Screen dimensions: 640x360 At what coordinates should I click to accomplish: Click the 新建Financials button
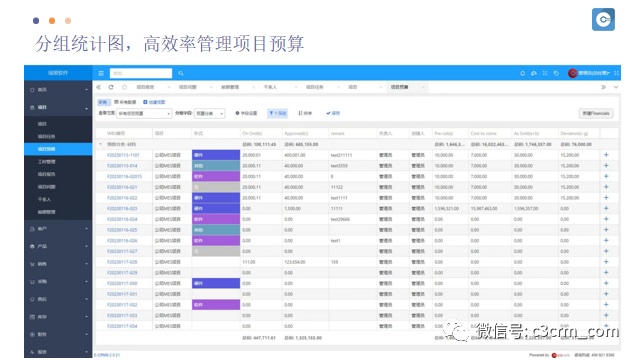(x=596, y=113)
